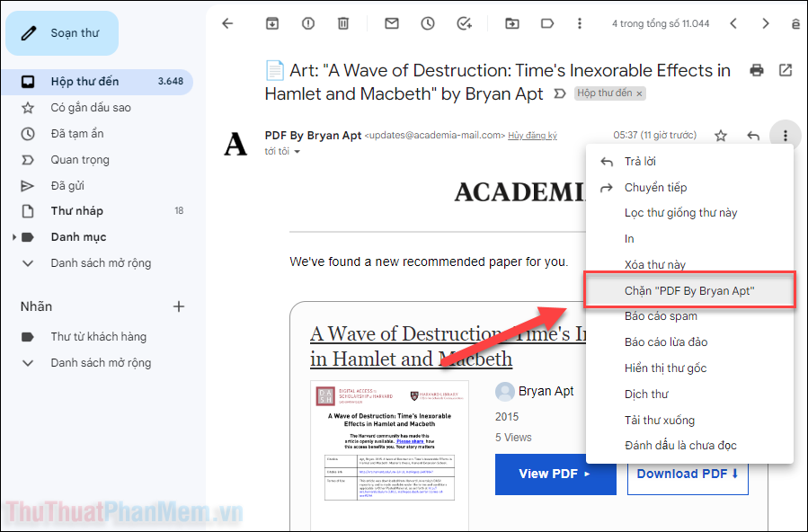Click Hủy đăng ký unsubscribe link

click(x=532, y=136)
